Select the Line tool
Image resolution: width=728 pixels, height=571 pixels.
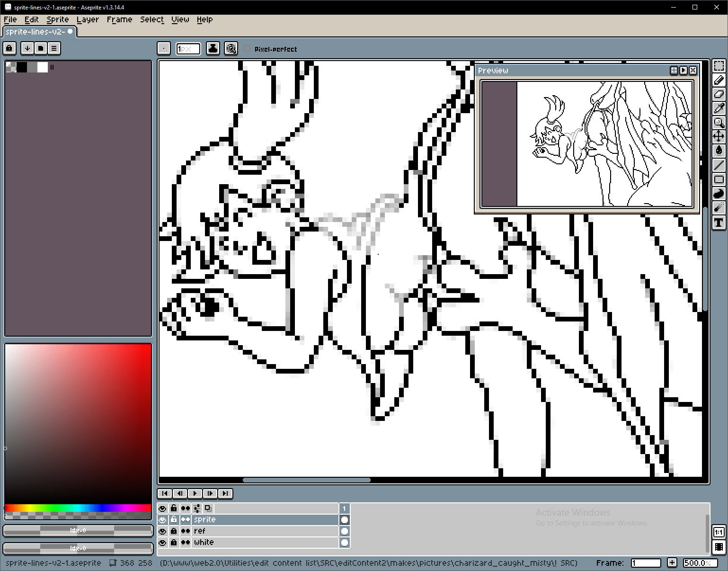point(719,165)
